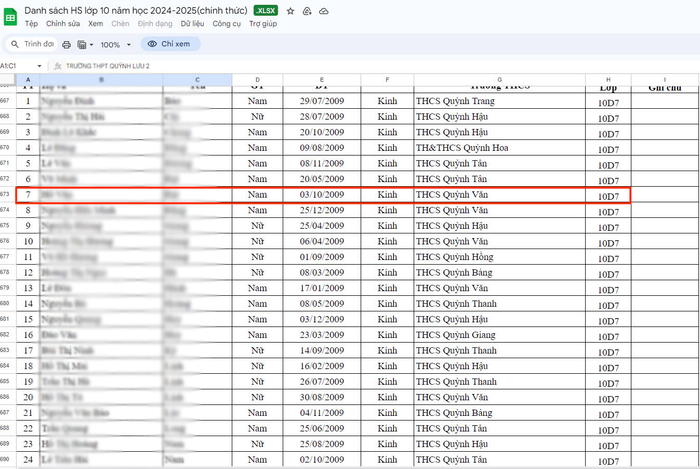Click the print icon in toolbar

point(67,45)
